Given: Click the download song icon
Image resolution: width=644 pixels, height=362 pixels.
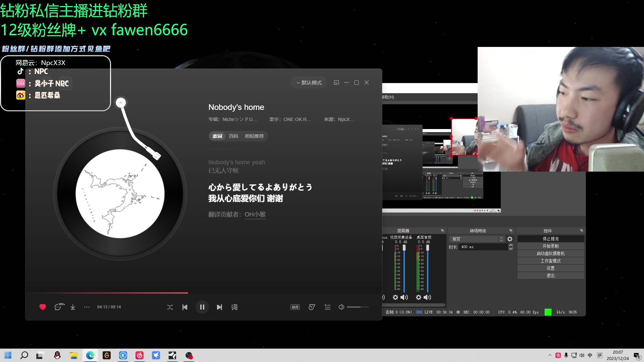Looking at the screenshot, I should coord(73,307).
